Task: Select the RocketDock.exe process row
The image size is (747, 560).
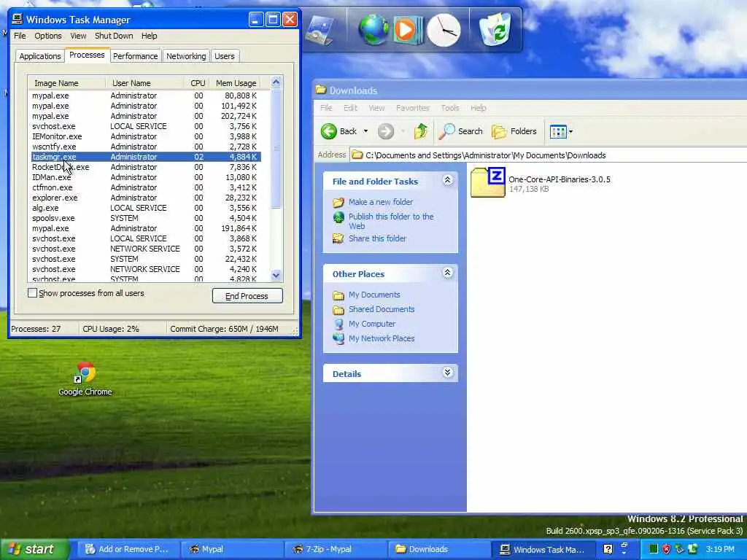Action: tap(145, 167)
